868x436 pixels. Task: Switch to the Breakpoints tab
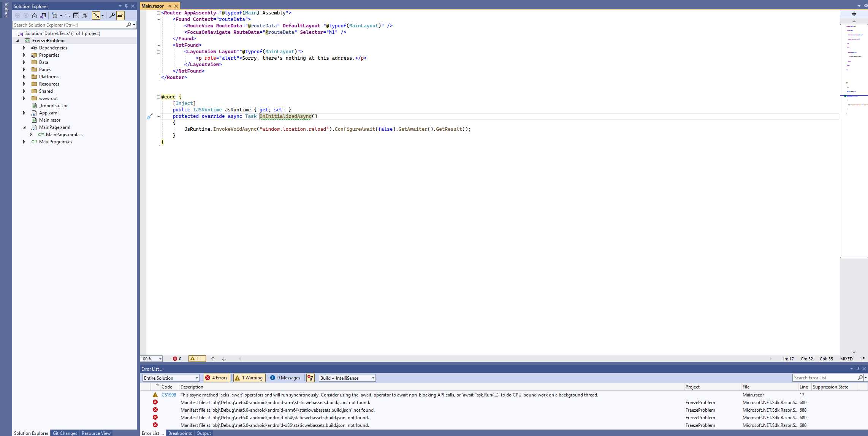coord(180,433)
